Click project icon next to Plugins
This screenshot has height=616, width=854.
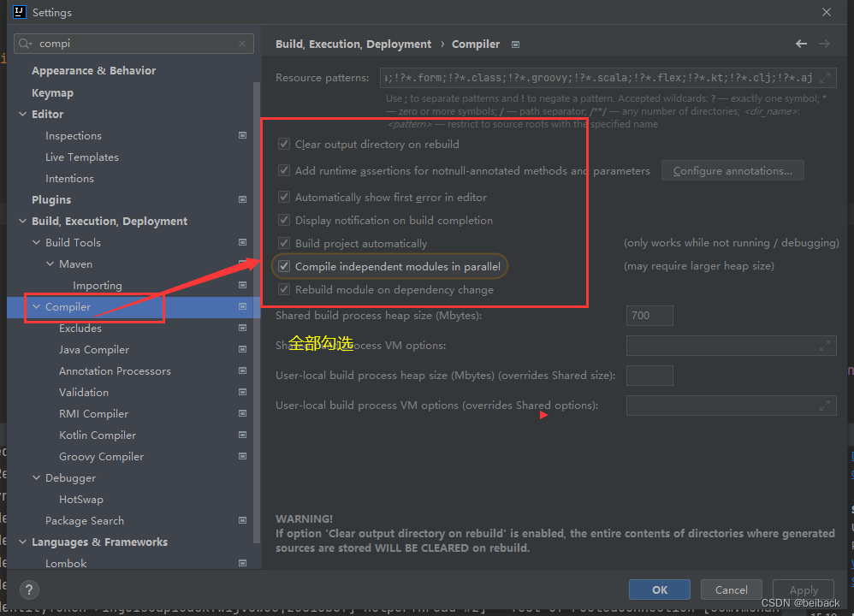pyautogui.click(x=242, y=200)
